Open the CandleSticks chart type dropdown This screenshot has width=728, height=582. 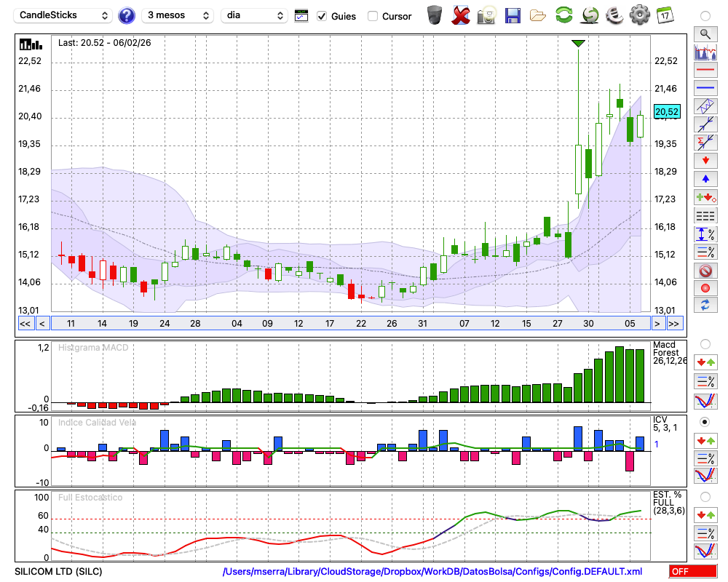point(64,15)
